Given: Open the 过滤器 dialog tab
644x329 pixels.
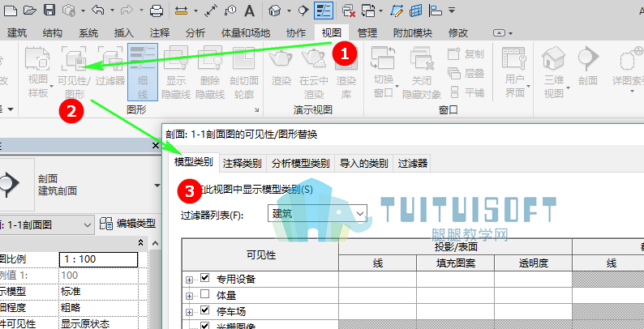Looking at the screenshot, I should coord(413,164).
